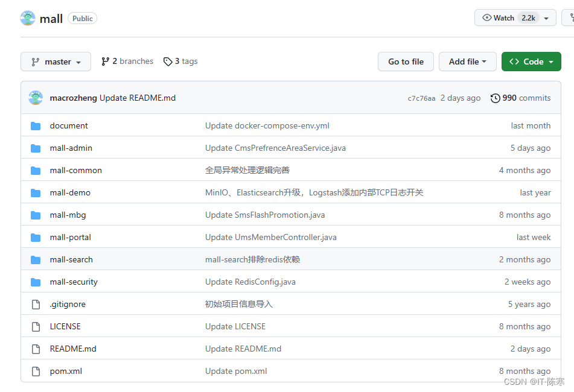Click the file icon for pom.xml
This screenshot has height=392, width=574.
(36, 371)
